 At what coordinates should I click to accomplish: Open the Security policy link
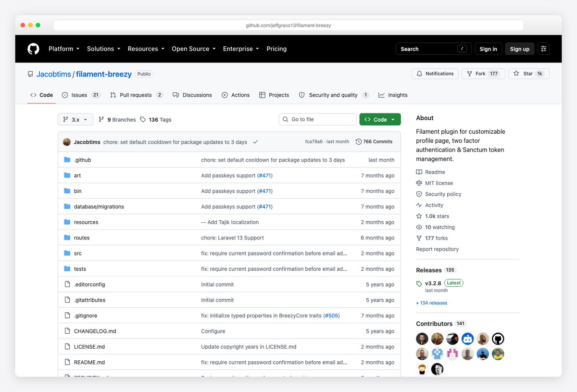(439, 194)
